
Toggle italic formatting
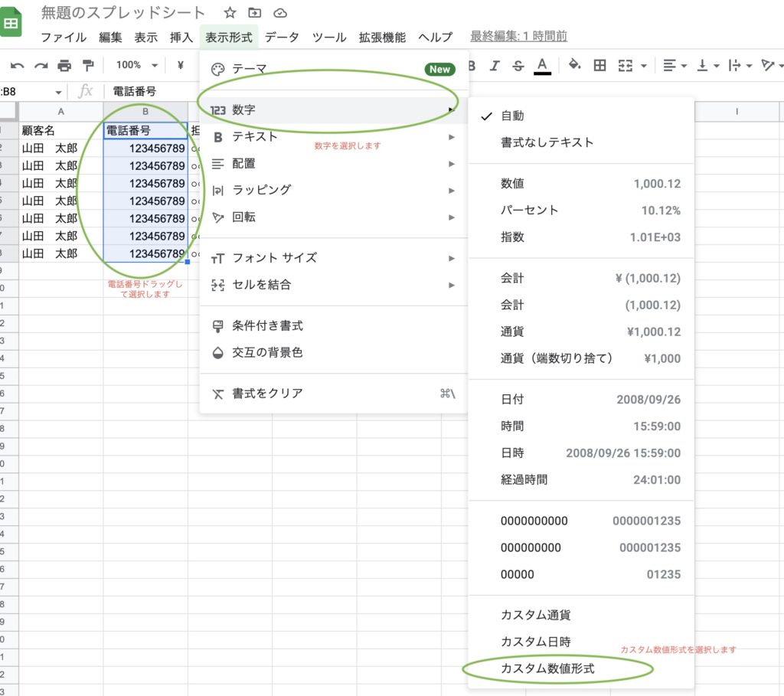(x=495, y=66)
